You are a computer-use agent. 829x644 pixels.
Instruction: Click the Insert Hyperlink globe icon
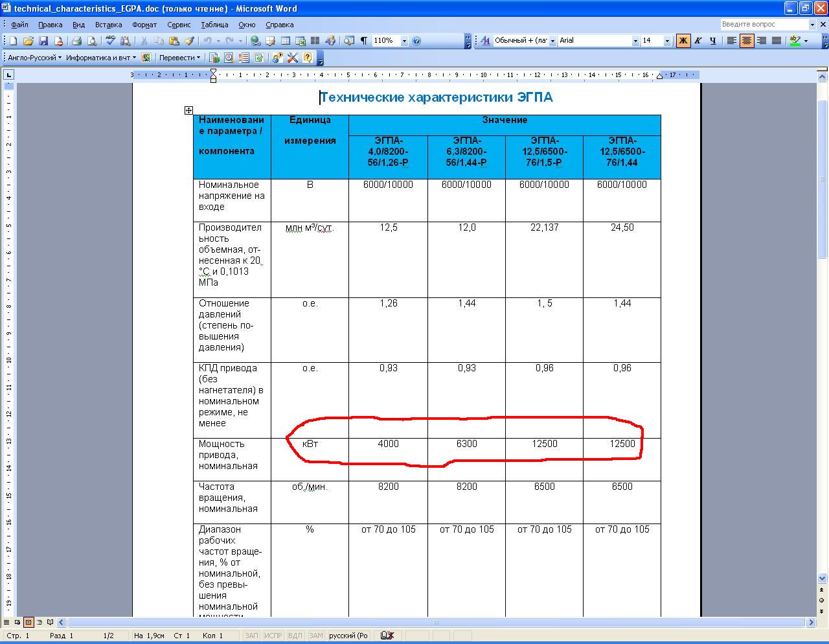tap(255, 41)
